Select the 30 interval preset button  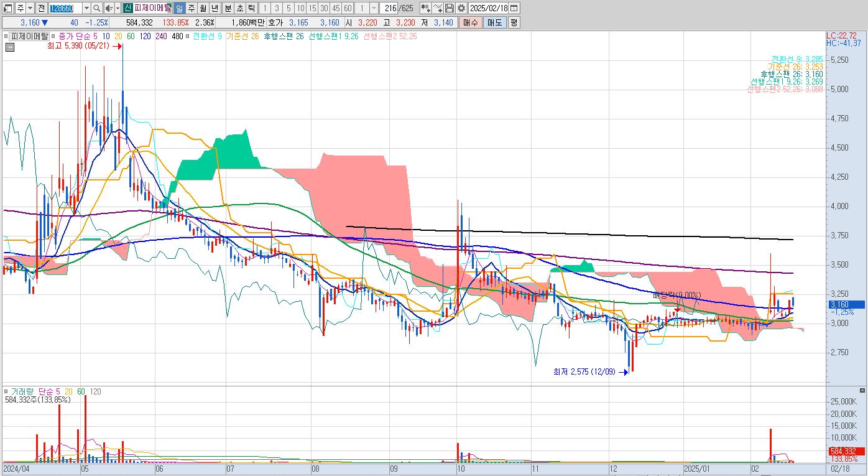[x=324, y=8]
